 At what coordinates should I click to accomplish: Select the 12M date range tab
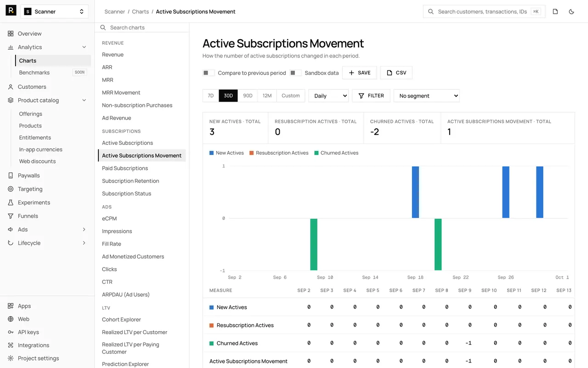click(267, 96)
